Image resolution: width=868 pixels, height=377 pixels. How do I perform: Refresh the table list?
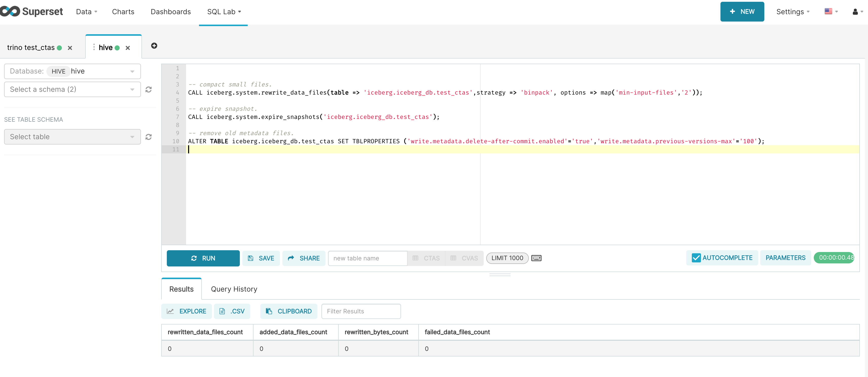(x=148, y=137)
